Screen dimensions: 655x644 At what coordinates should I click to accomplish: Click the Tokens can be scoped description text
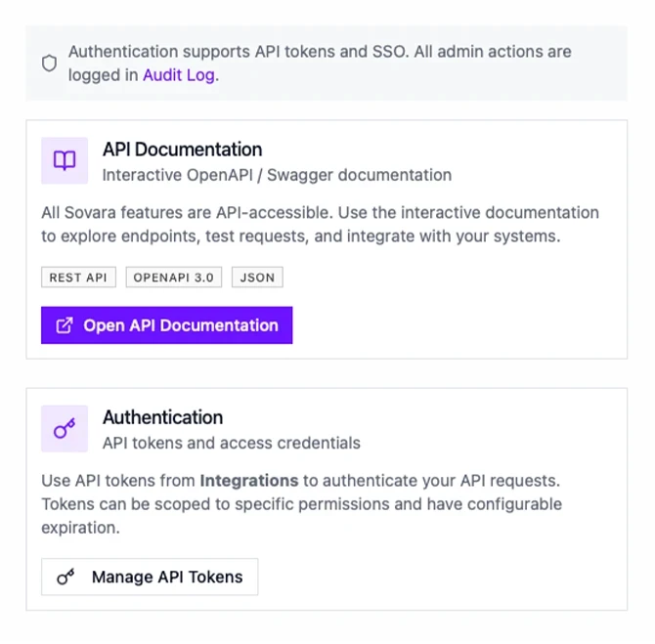(x=301, y=504)
